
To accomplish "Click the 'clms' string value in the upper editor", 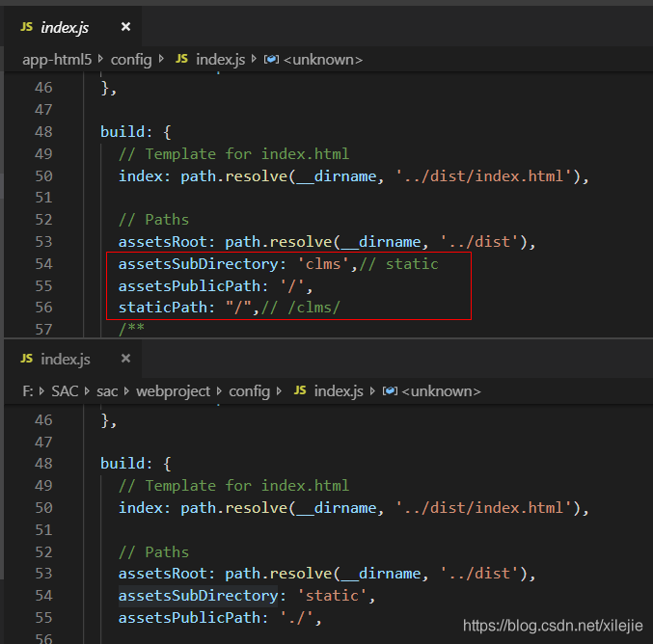I will click(x=324, y=264).
